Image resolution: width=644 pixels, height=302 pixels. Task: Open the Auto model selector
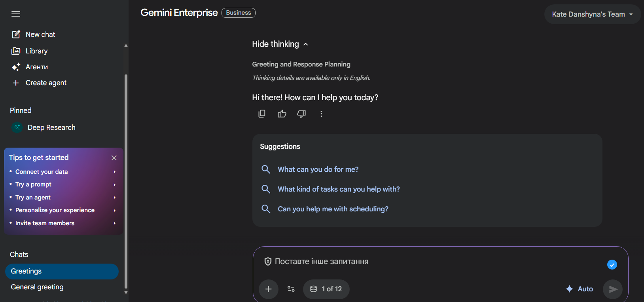(580, 289)
